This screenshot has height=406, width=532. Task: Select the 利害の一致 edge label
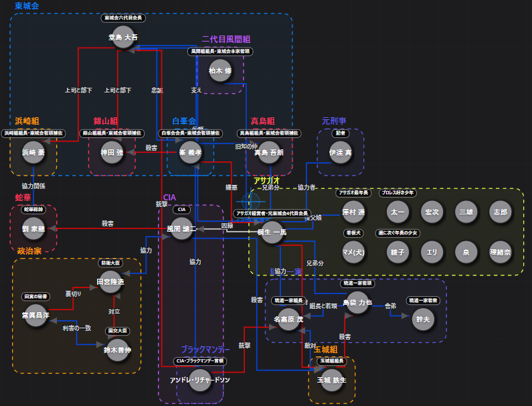coord(77,328)
